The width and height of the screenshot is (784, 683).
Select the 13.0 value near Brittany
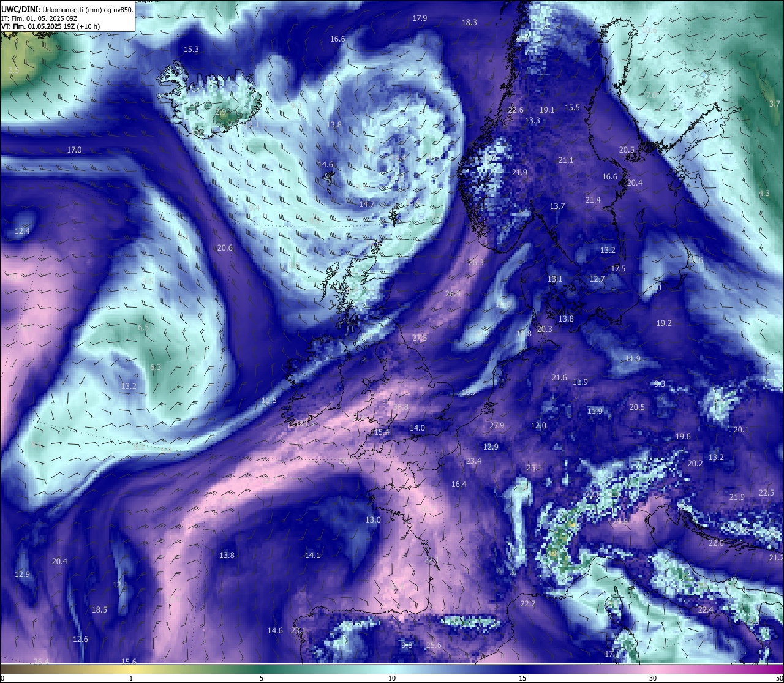tap(373, 519)
